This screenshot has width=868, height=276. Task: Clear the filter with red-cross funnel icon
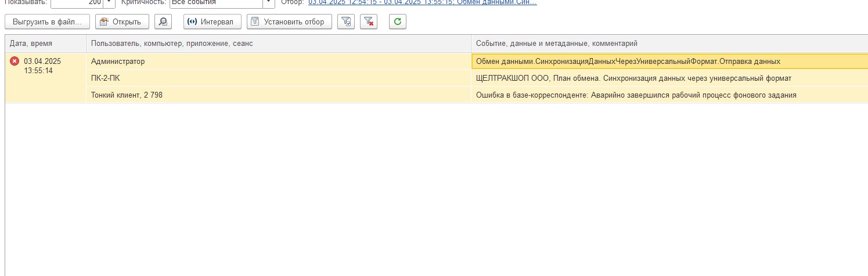click(x=369, y=22)
